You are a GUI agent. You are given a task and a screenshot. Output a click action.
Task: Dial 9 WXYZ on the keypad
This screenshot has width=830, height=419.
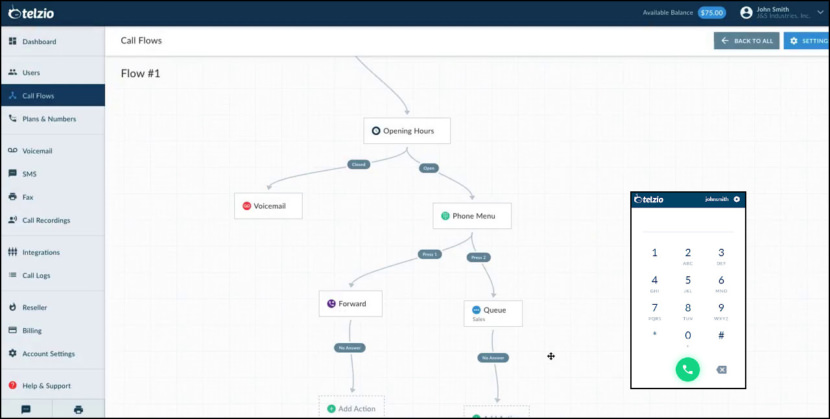click(721, 311)
